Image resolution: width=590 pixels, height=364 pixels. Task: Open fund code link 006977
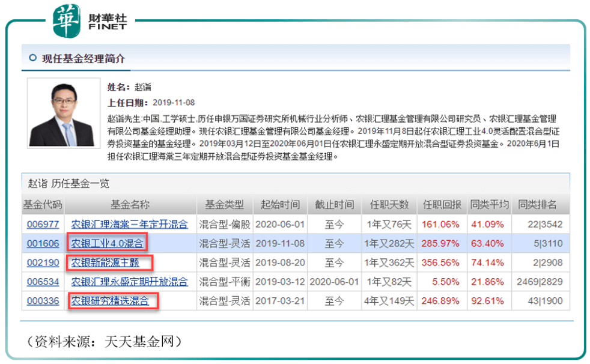(x=43, y=224)
